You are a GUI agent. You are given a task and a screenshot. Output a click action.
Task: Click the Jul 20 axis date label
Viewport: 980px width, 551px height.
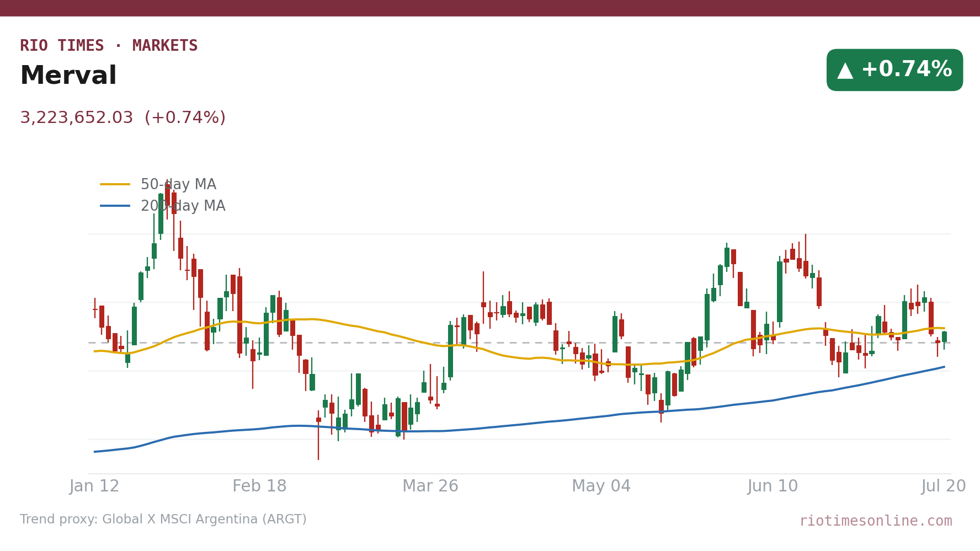(944, 486)
